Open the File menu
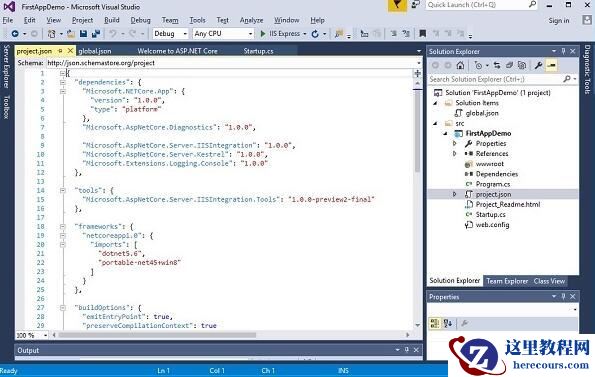The width and height of the screenshot is (595, 377). click(x=8, y=20)
